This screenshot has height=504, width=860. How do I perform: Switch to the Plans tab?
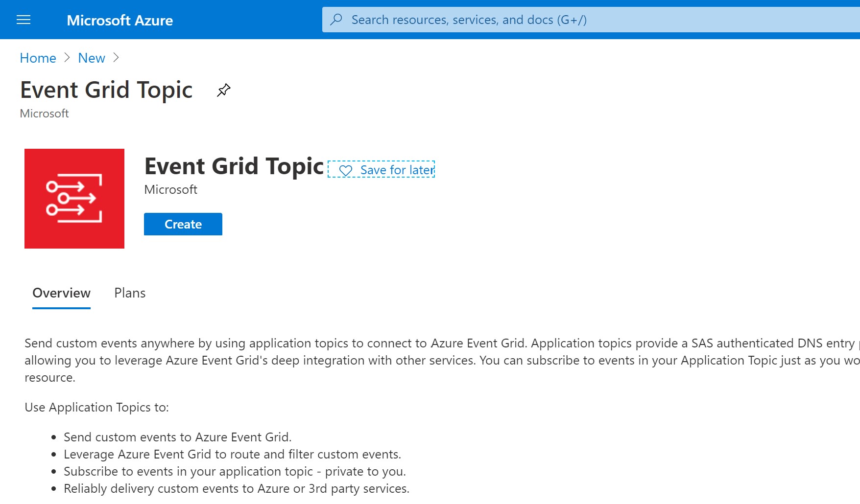(130, 293)
